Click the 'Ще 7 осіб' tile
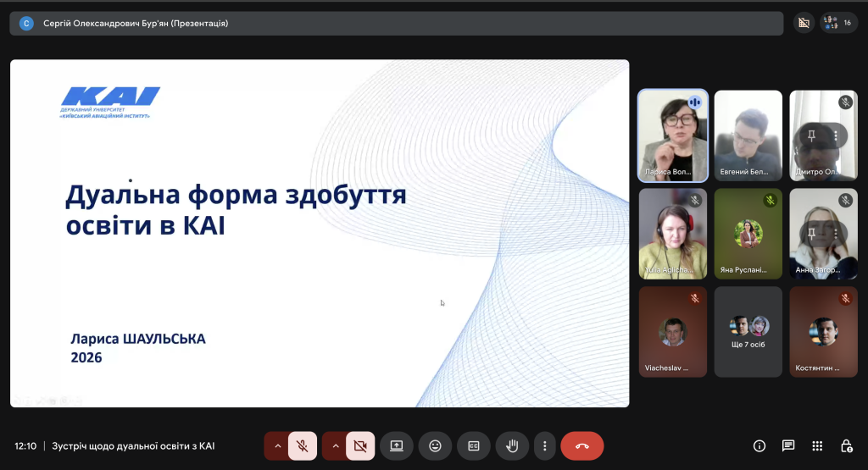868x470 pixels. [748, 332]
